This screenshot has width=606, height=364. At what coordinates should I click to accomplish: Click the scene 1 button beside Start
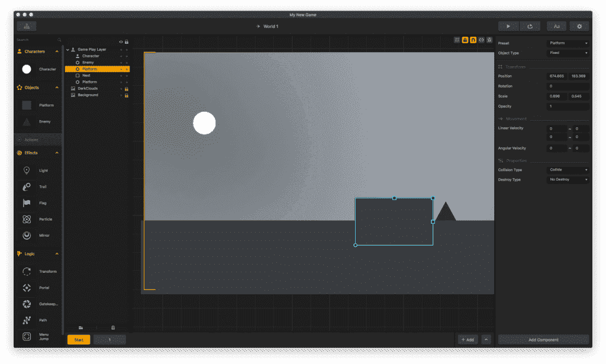pyautogui.click(x=109, y=340)
